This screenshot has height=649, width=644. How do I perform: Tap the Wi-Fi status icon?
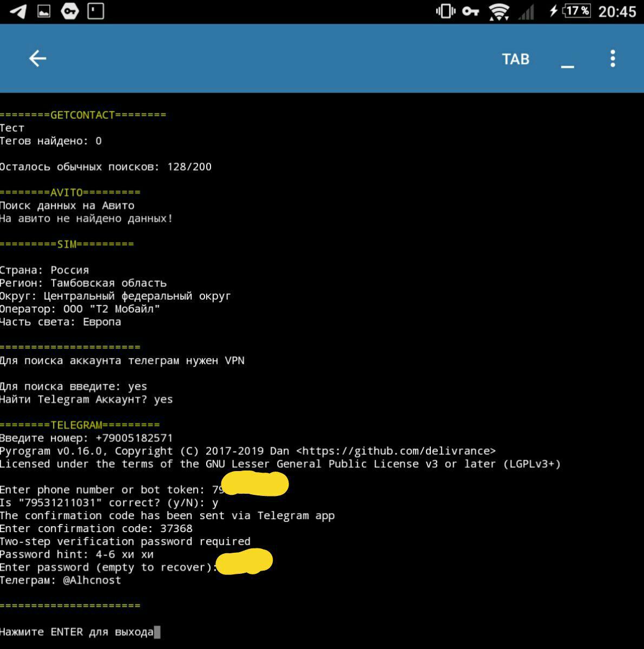pyautogui.click(x=498, y=11)
